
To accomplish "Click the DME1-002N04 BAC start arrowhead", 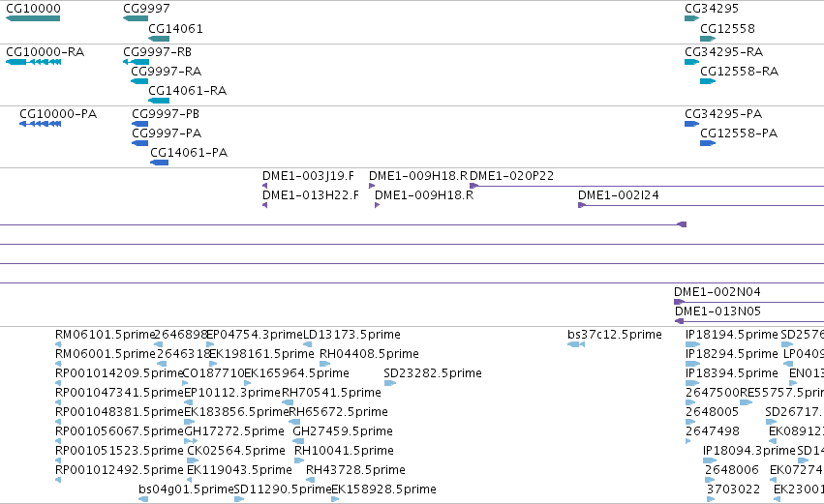I will [679, 302].
